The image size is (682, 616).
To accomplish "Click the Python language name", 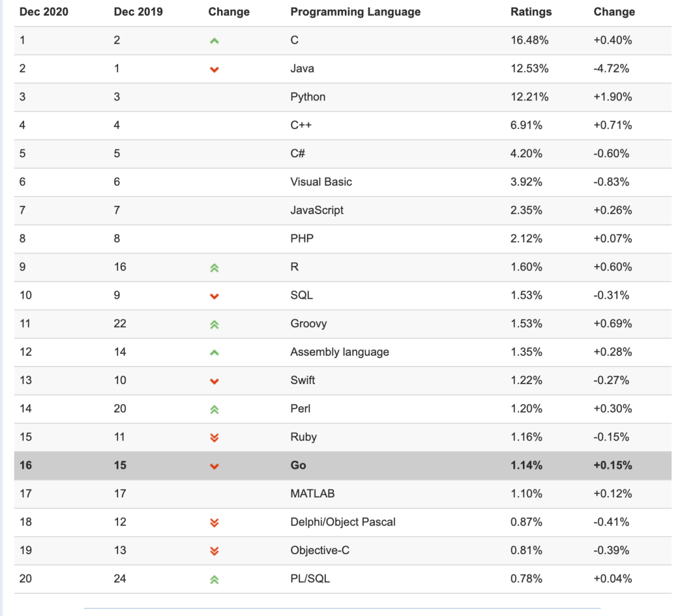I will [308, 97].
